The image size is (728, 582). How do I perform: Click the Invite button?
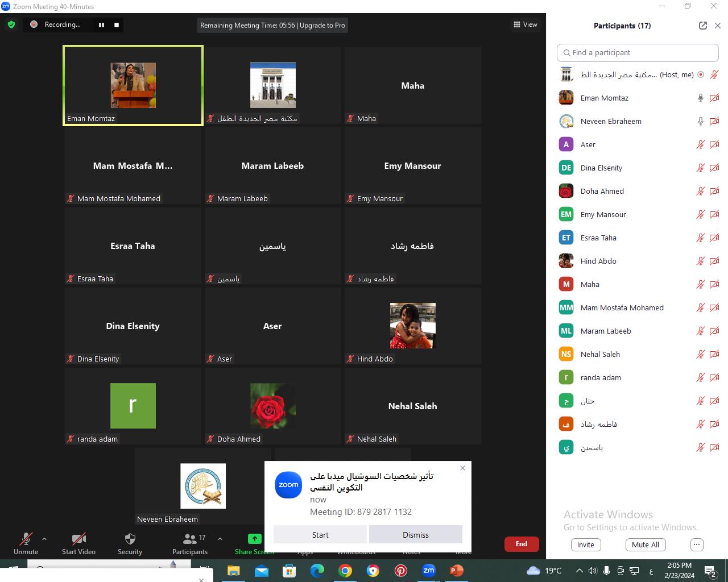pyautogui.click(x=586, y=544)
